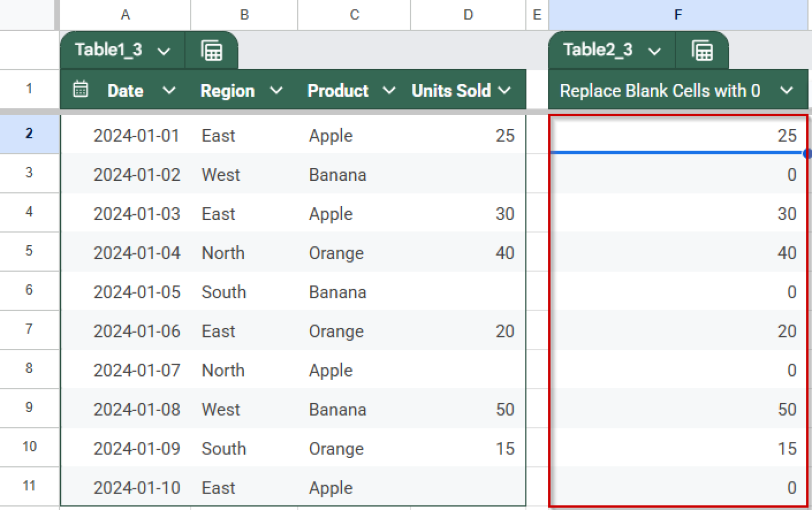Select row 5 header
The image size is (812, 510).
pos(29,252)
